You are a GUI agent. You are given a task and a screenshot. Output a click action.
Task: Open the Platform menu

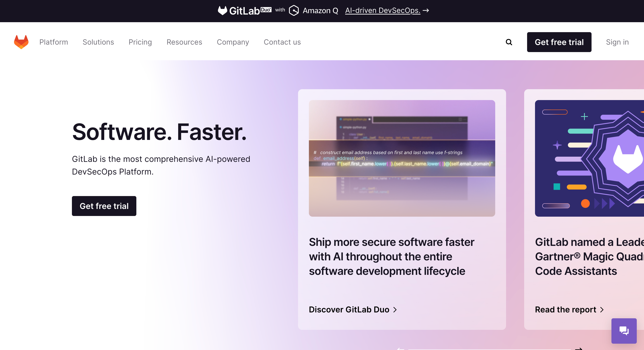point(54,42)
